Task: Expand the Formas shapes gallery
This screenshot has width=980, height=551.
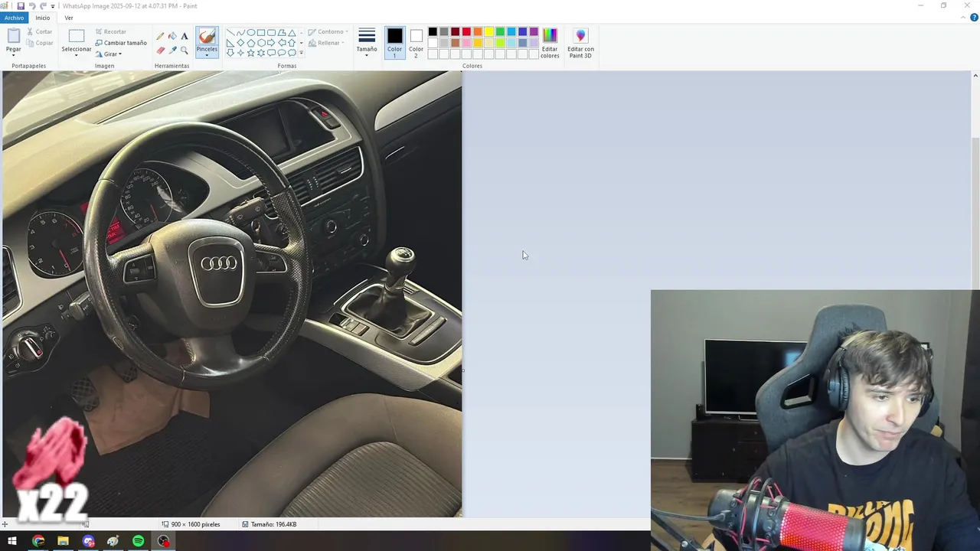Action: [x=301, y=53]
